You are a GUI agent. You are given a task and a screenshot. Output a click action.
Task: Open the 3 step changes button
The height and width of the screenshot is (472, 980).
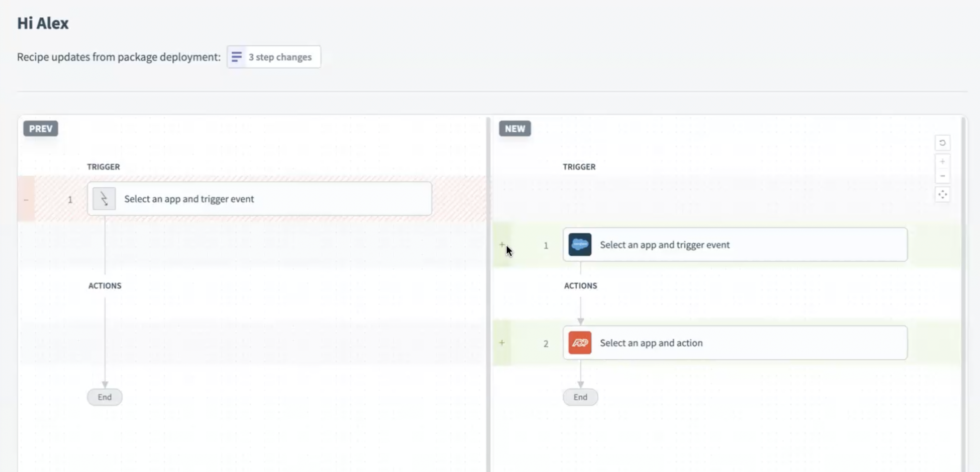[280, 57]
